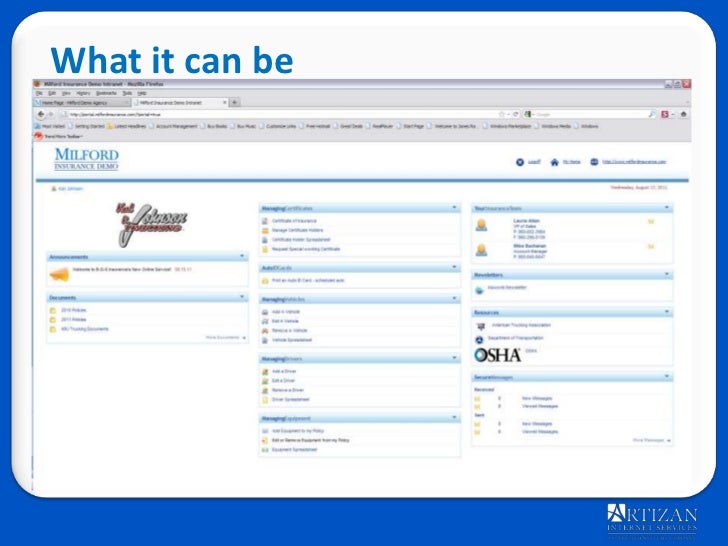Click the Logoff icon in page header
Viewport: 728px width, 546px height.
[x=520, y=162]
